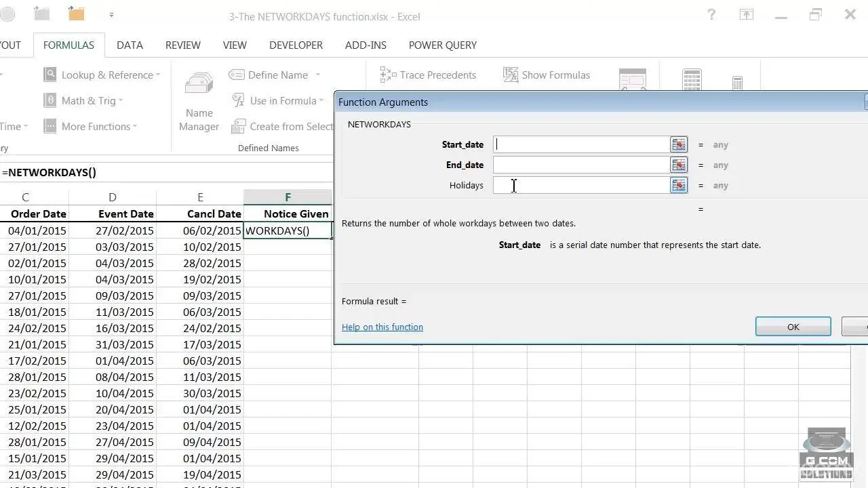Click Trace Precedents
Viewport: 868px width, 488px height.
[x=429, y=75]
